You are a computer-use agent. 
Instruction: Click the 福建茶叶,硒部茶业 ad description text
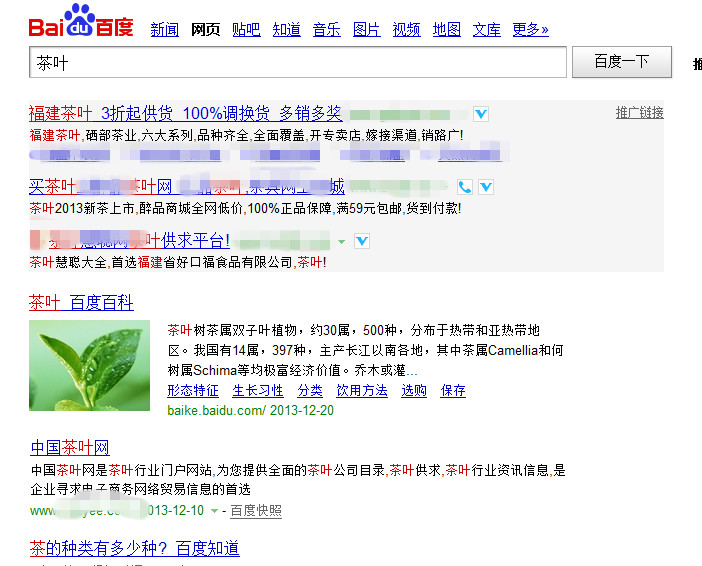click(246, 135)
